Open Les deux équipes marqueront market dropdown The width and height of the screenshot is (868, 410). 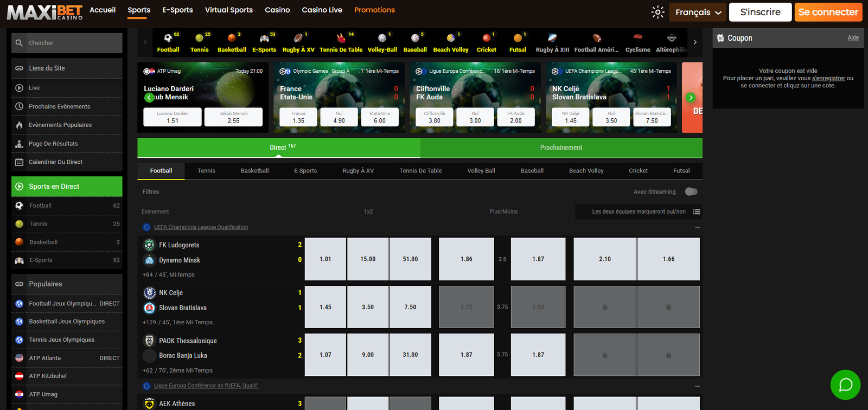[x=639, y=212]
